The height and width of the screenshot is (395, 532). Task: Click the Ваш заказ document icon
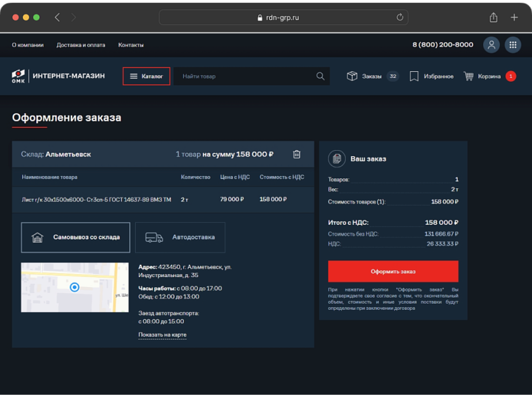coord(337,159)
